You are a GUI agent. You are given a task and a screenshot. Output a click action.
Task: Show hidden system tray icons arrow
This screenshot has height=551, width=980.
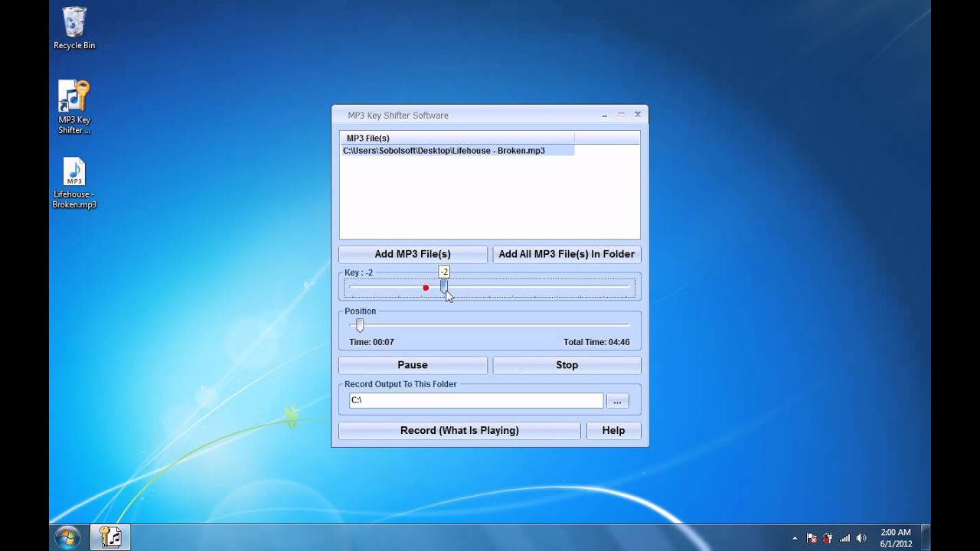click(795, 538)
